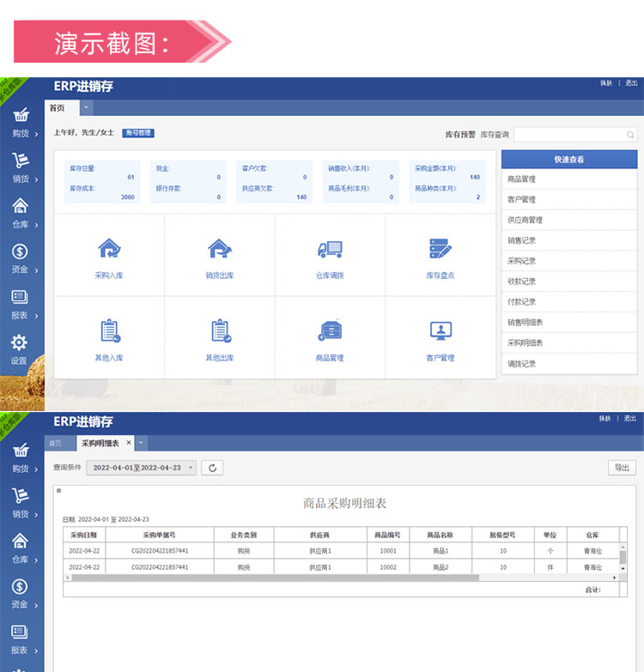Click the magnifier icon in 库存查询 search box
644x672 pixels.
[x=629, y=135]
